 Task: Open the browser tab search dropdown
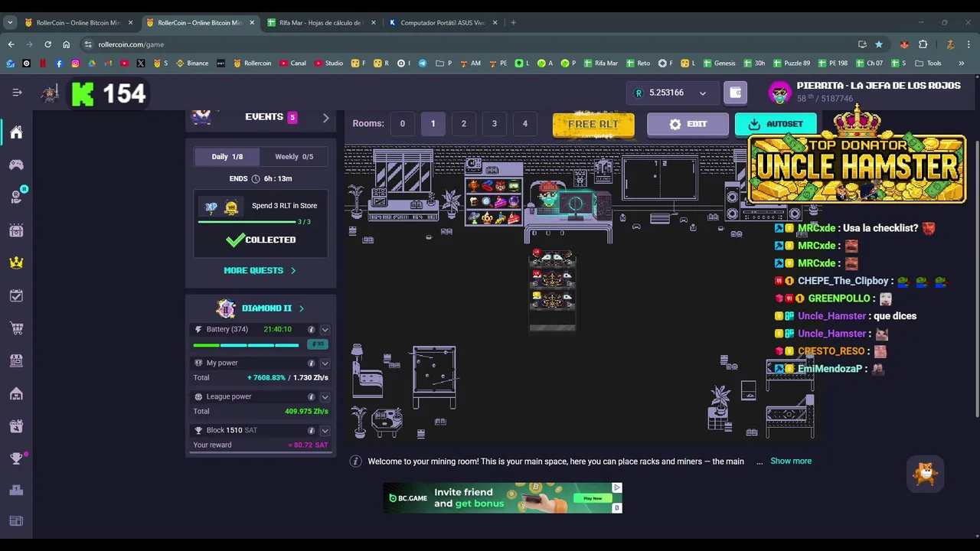pos(10,22)
